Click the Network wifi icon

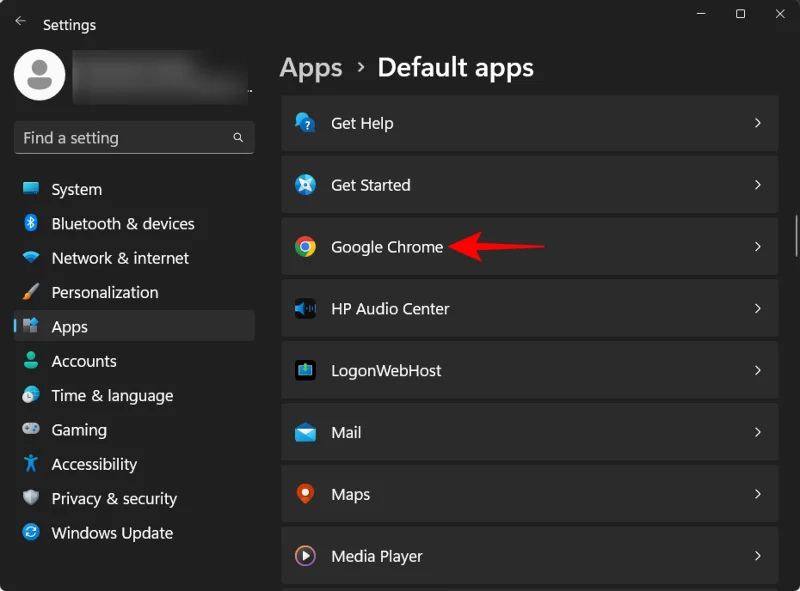point(31,257)
